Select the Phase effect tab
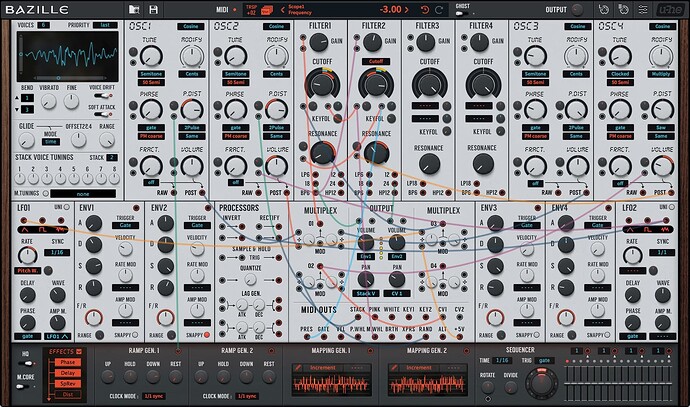The width and height of the screenshot is (690, 407). (67, 362)
